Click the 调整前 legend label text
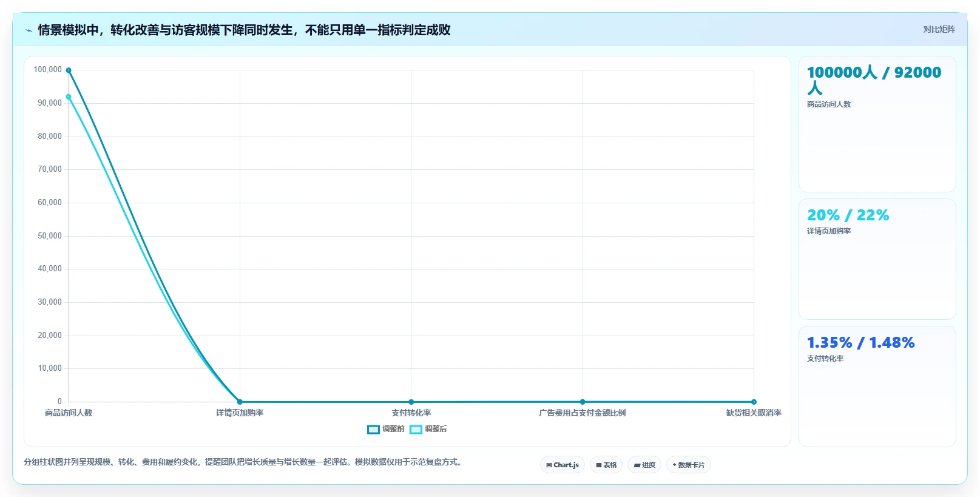 pyautogui.click(x=393, y=429)
